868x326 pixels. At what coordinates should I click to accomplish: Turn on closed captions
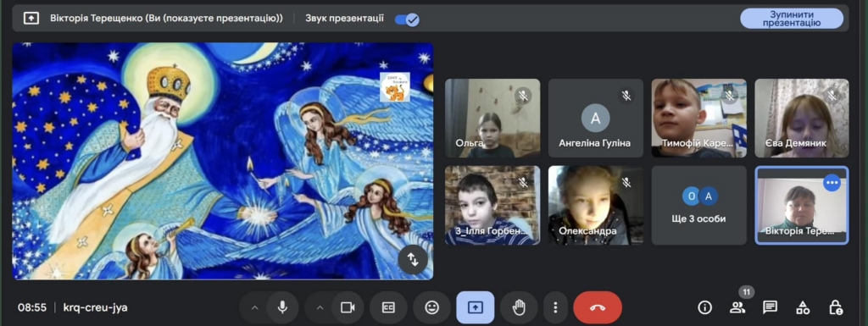click(x=388, y=307)
